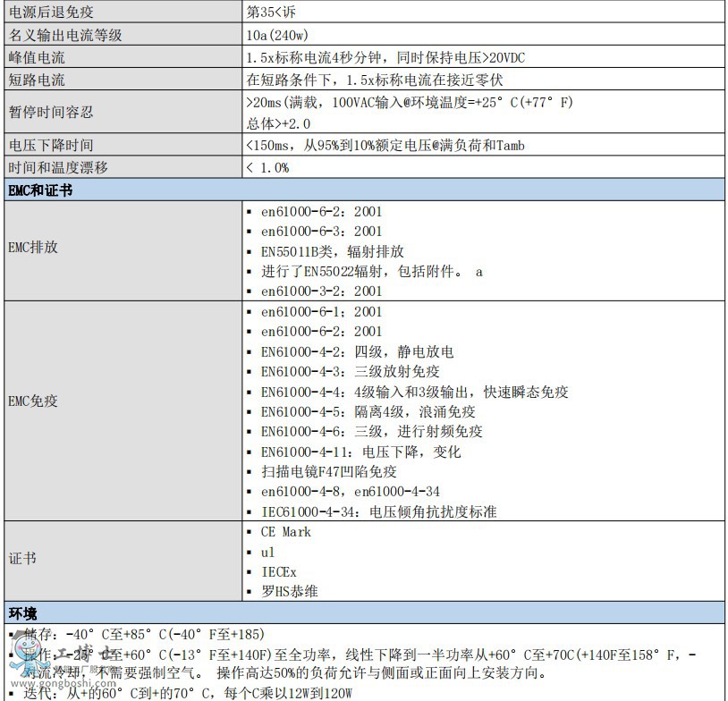Click the 工博士 watermark logo

pos(85,655)
